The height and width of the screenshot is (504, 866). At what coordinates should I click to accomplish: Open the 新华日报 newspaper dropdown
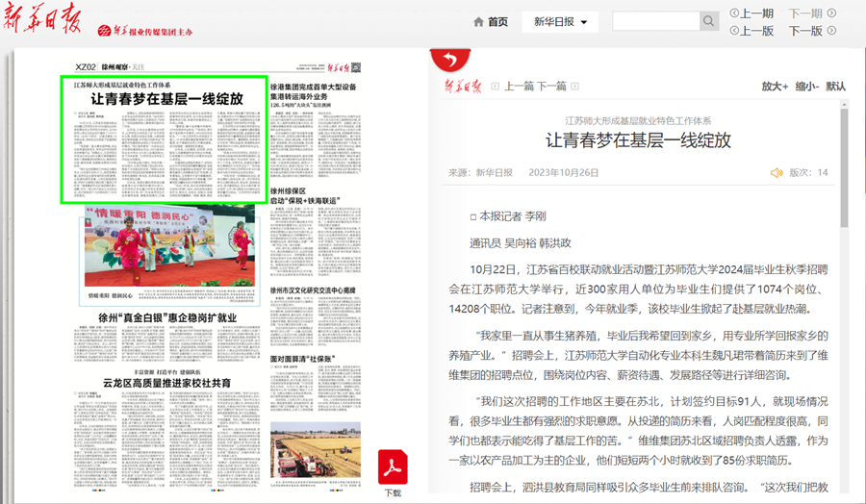click(560, 21)
